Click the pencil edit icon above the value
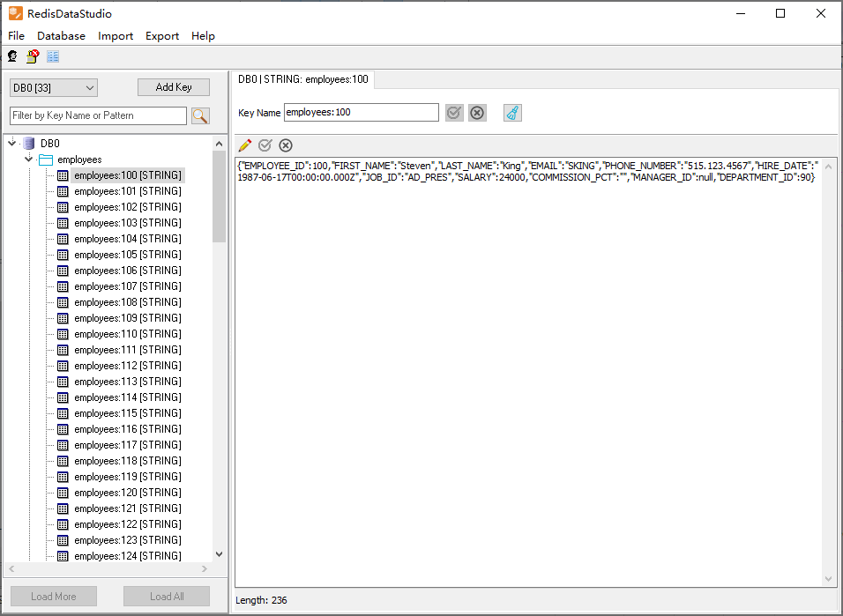The width and height of the screenshot is (843, 616). (245, 145)
